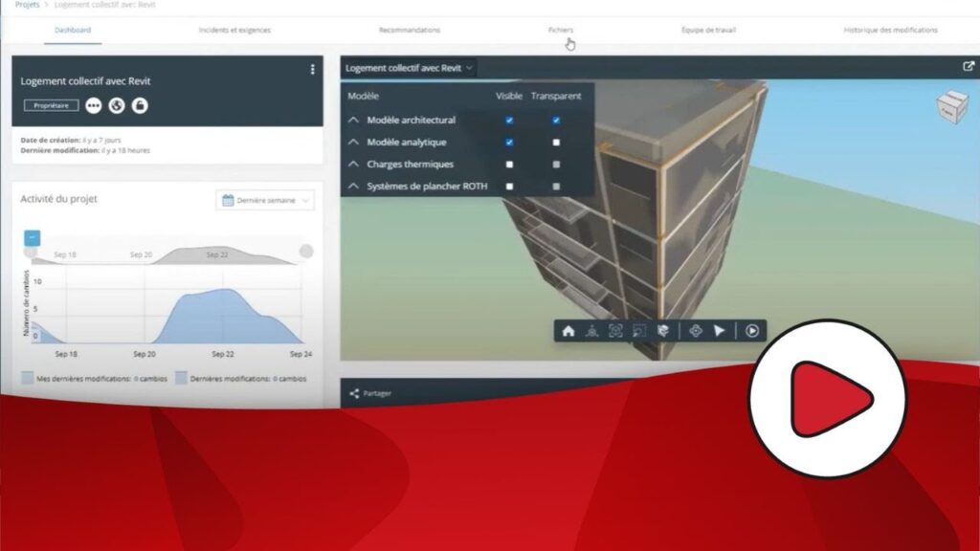980x551 pixels.
Task: Open viewer in new window via top-right icon
Action: 968,68
